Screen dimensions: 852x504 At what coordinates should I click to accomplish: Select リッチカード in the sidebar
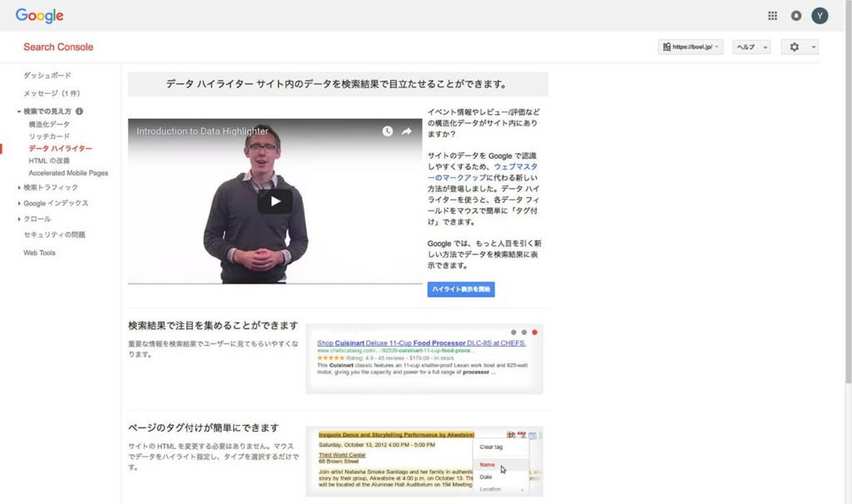tap(49, 136)
